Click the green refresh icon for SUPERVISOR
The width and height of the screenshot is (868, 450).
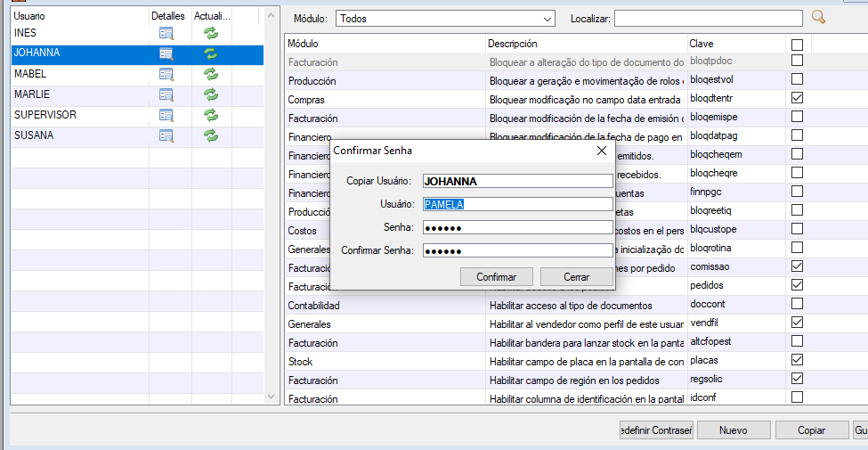(x=210, y=115)
